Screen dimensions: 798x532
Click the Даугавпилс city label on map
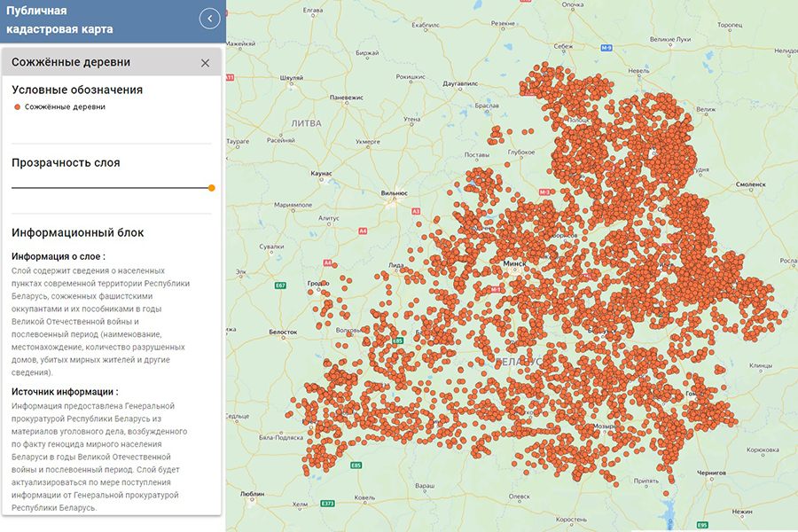(x=465, y=82)
